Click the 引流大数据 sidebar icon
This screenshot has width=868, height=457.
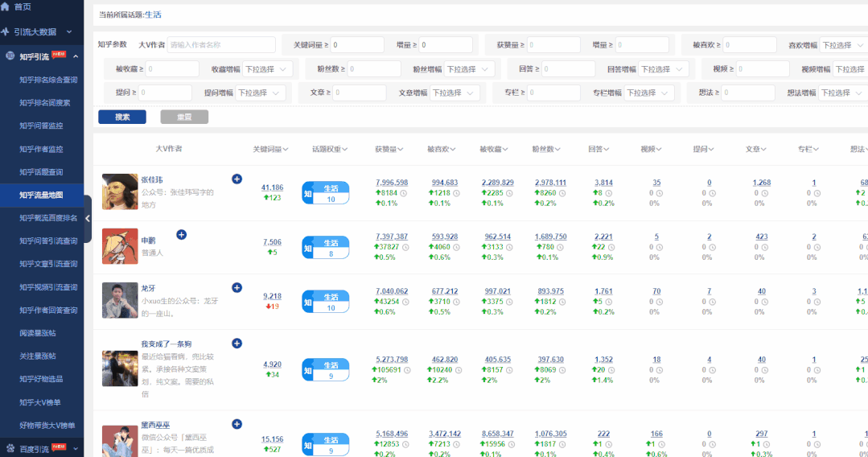6,31
